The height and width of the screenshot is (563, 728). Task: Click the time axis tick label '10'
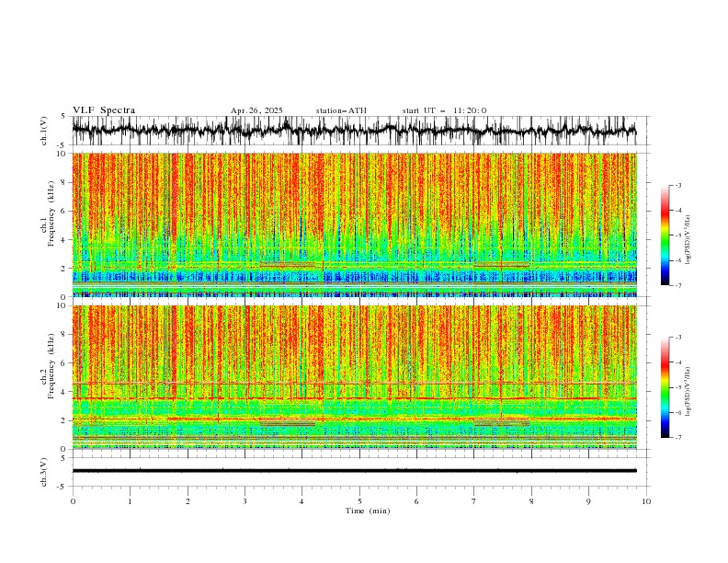[x=646, y=501]
